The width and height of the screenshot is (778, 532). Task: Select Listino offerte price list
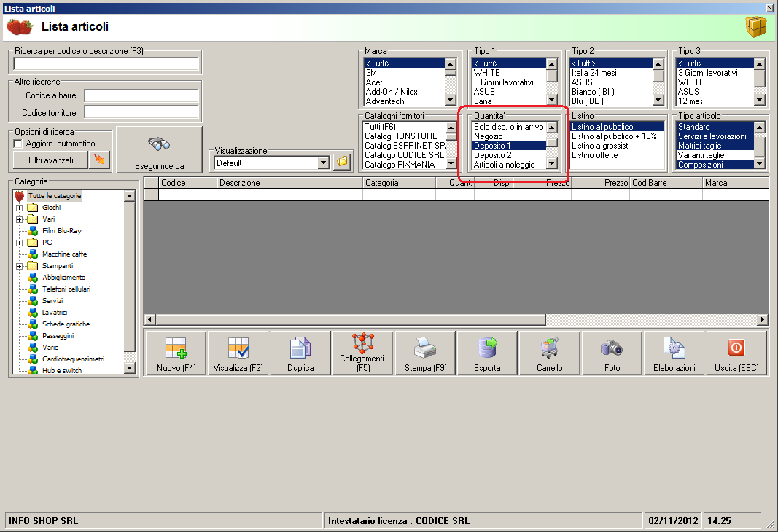coord(594,155)
